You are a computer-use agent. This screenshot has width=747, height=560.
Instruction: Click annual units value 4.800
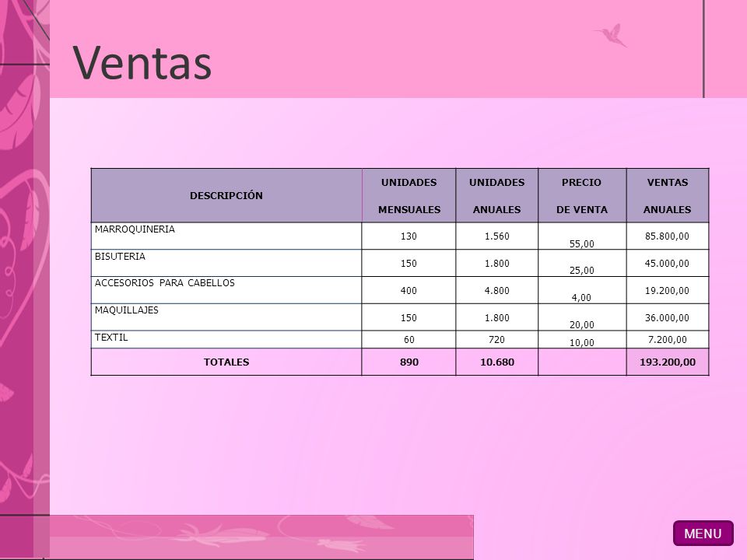tap(497, 290)
